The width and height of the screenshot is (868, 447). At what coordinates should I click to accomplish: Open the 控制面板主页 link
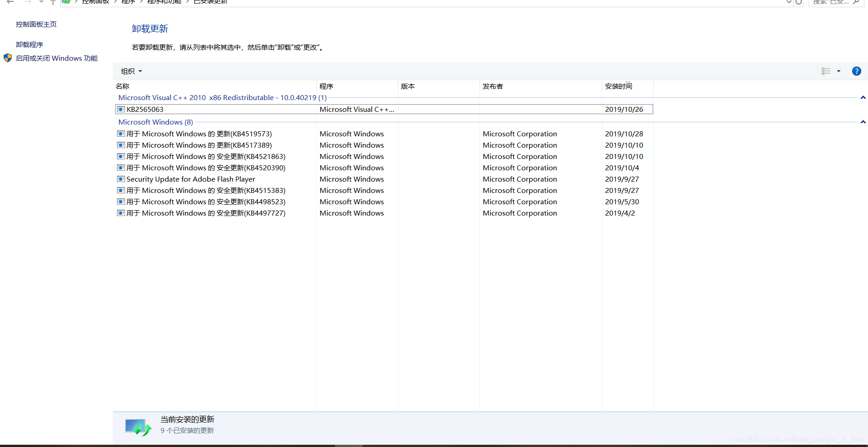point(36,24)
